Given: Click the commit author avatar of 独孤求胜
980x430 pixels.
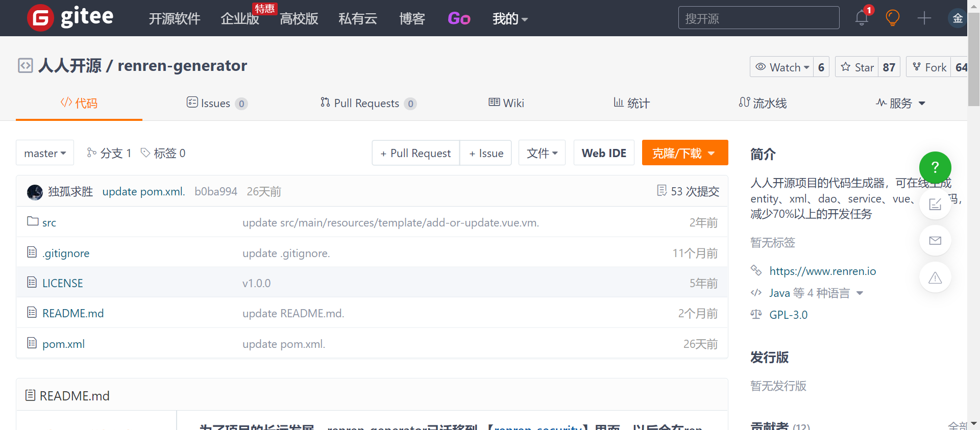Looking at the screenshot, I should (x=35, y=192).
